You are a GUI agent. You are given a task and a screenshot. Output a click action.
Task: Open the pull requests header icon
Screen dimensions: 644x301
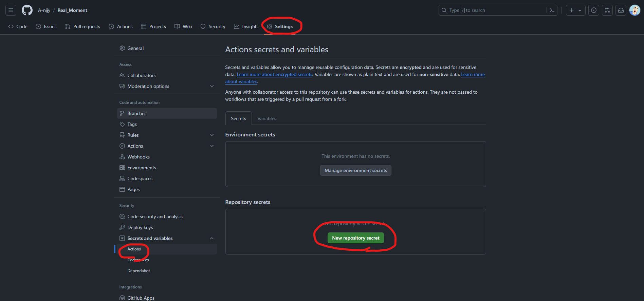tap(607, 10)
